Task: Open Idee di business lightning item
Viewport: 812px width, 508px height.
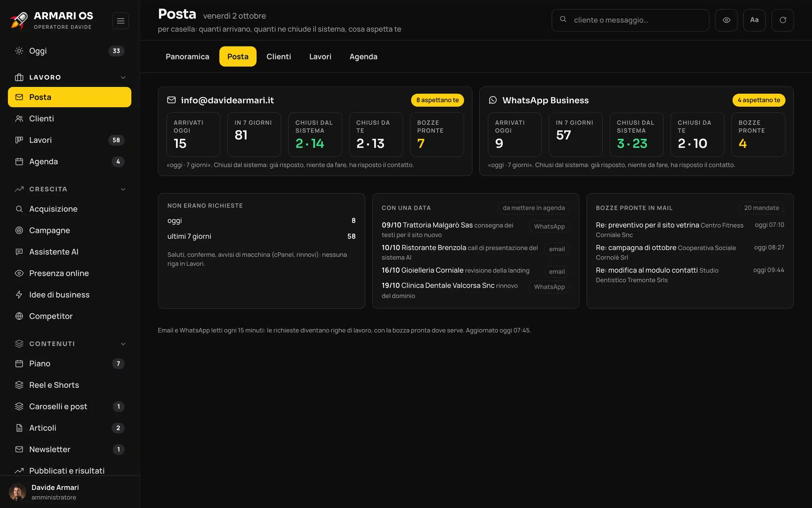Action: pos(69,295)
